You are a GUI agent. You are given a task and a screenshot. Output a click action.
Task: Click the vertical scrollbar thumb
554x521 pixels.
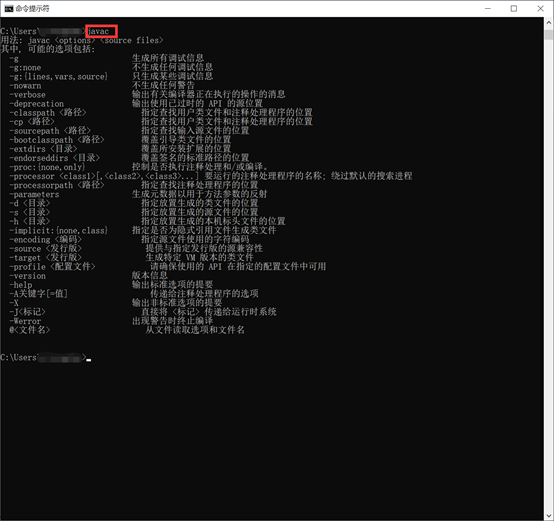(548, 35)
